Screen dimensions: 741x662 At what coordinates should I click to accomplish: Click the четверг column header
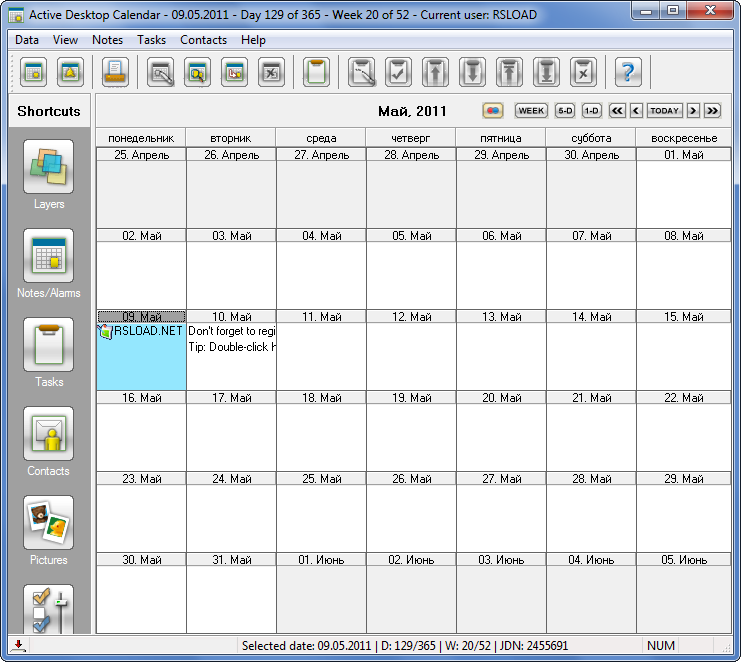(411, 138)
